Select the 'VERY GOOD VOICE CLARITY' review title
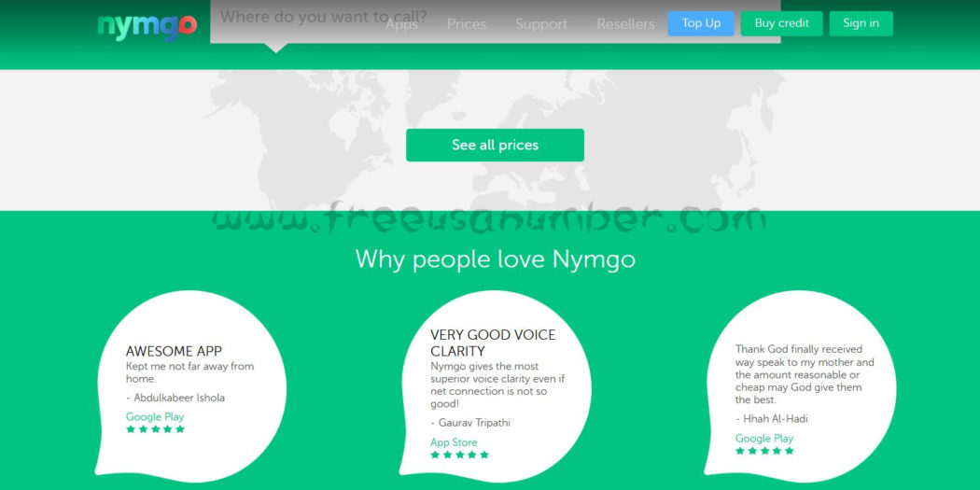The image size is (980, 490). tap(493, 343)
